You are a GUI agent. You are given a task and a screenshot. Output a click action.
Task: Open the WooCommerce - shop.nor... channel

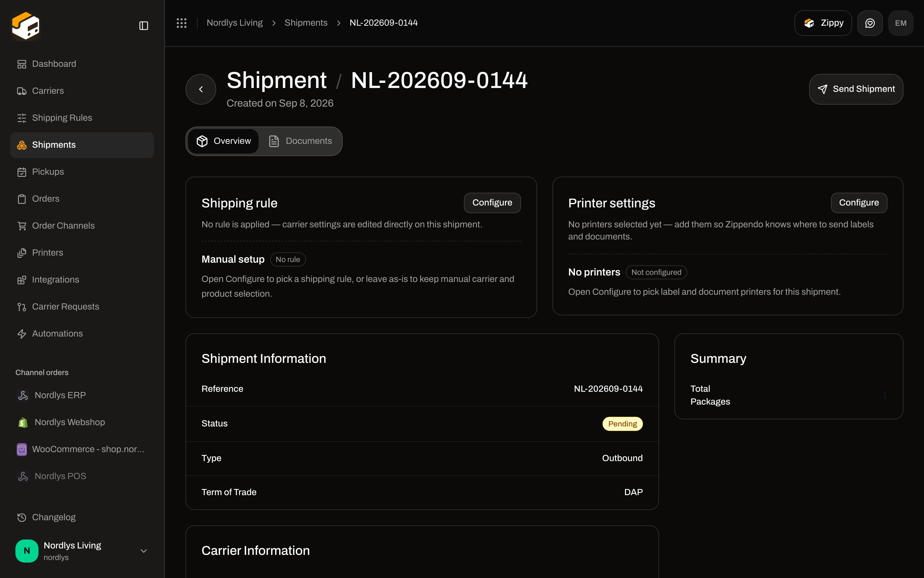pyautogui.click(x=82, y=449)
